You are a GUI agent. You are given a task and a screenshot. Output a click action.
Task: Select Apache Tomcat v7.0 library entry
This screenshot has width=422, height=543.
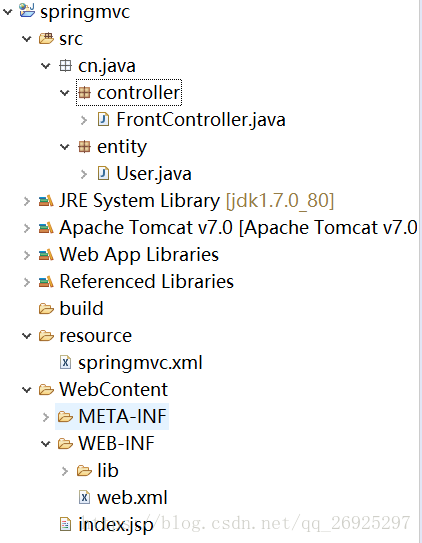[238, 228]
